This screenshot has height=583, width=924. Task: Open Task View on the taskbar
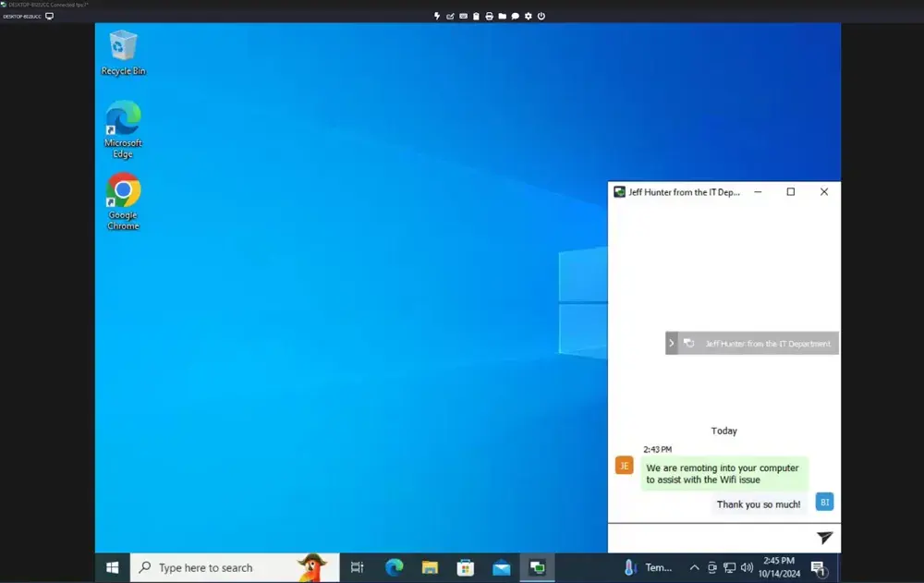coord(357,567)
